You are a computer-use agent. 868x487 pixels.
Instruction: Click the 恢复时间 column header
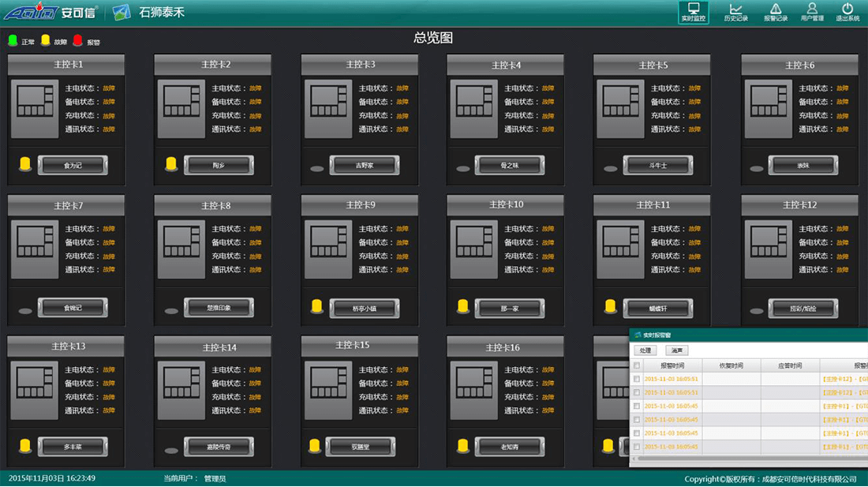[731, 365]
